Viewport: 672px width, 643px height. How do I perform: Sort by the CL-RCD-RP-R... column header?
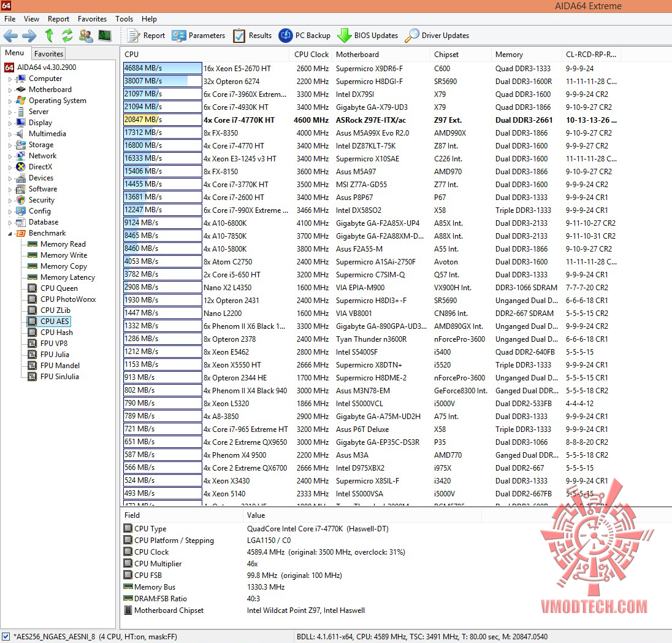(591, 55)
